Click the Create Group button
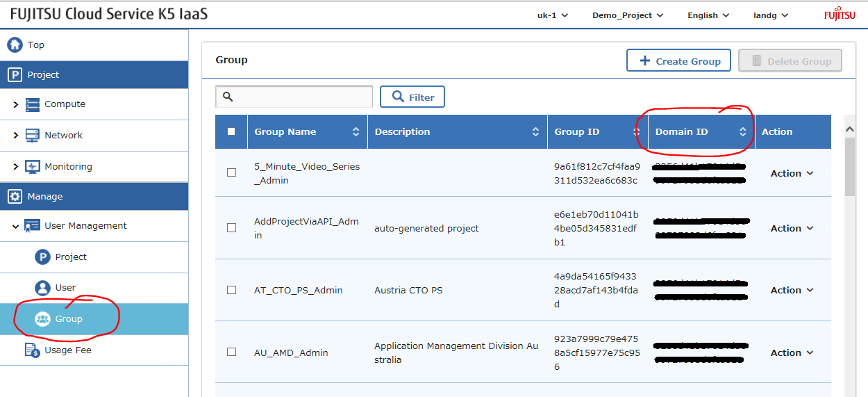This screenshot has height=397, width=868. (x=678, y=61)
